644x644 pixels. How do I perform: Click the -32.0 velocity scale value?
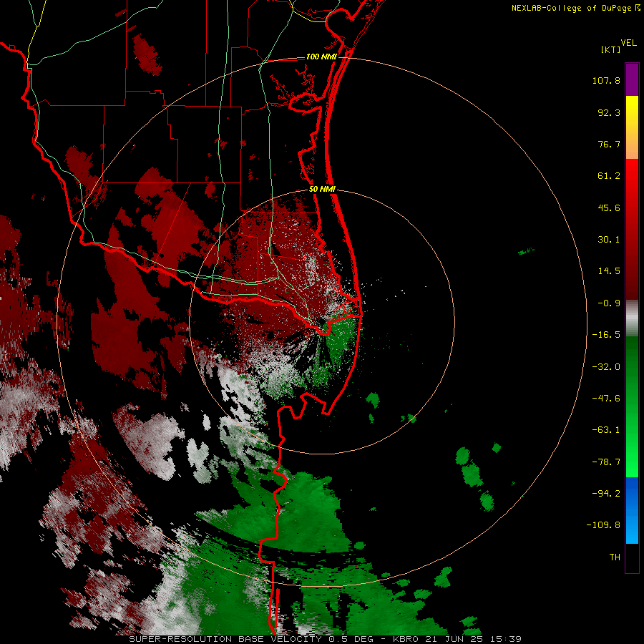pos(606,367)
